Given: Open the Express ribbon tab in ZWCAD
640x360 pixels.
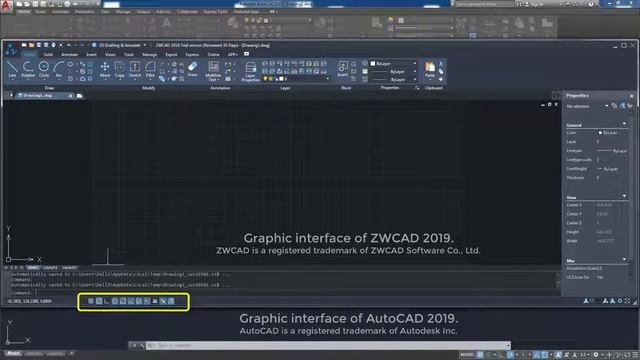Looking at the screenshot, I should pos(192,54).
